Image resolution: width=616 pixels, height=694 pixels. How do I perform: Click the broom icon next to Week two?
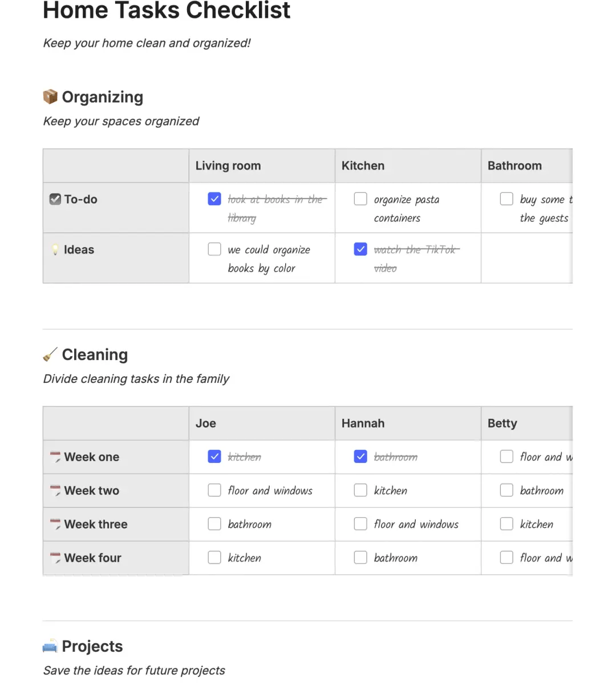click(x=55, y=490)
